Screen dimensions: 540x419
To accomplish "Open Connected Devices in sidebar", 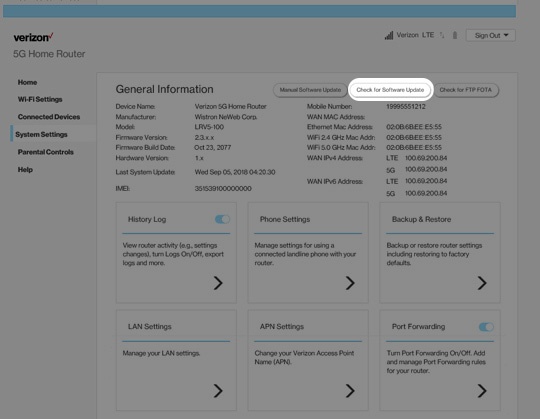I will (x=49, y=117).
